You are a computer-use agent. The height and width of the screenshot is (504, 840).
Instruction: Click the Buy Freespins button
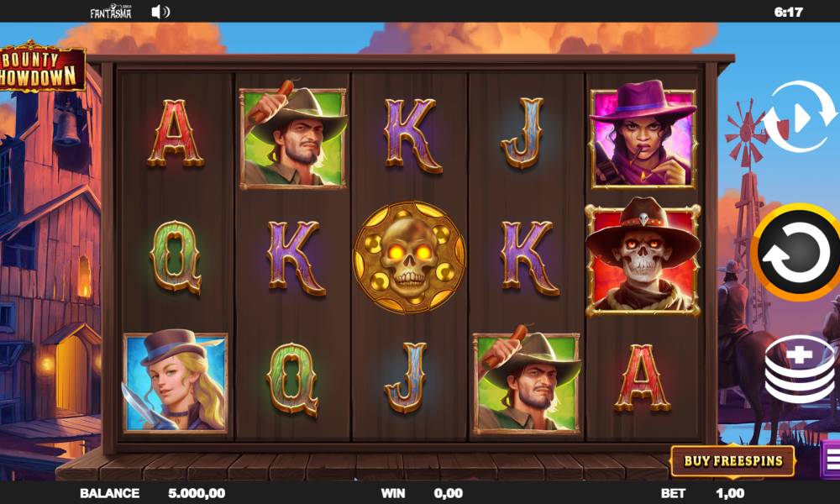click(x=732, y=460)
